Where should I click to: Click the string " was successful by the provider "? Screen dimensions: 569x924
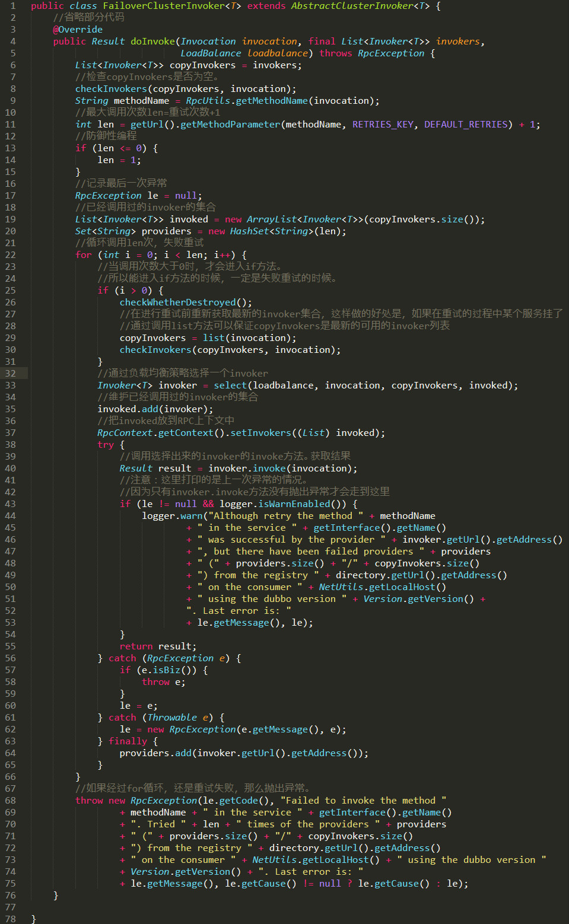(291, 540)
